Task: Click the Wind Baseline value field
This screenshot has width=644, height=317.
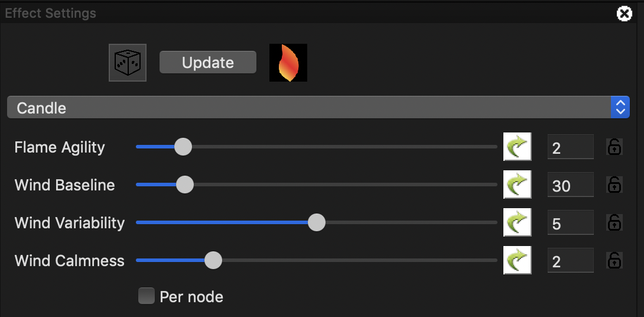Action: coord(570,185)
